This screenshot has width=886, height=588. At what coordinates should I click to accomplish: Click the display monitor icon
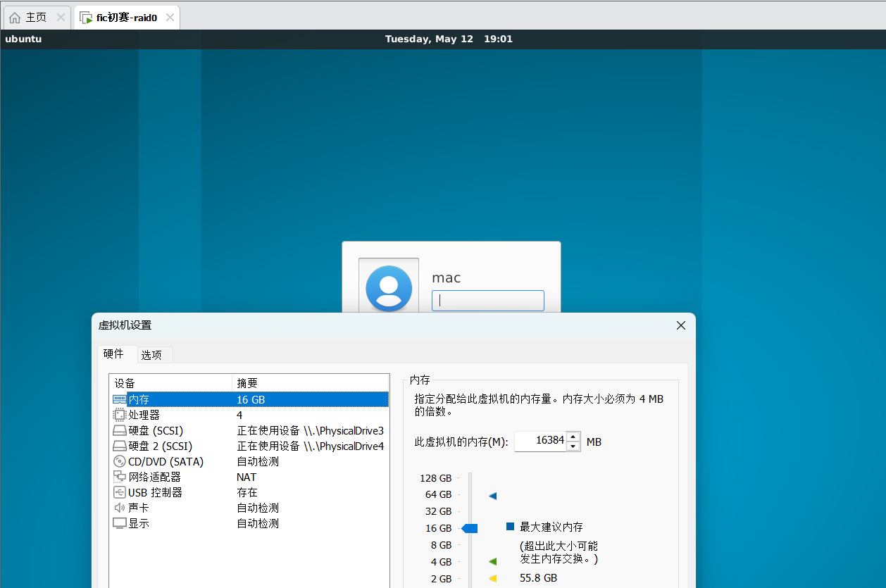tap(120, 523)
